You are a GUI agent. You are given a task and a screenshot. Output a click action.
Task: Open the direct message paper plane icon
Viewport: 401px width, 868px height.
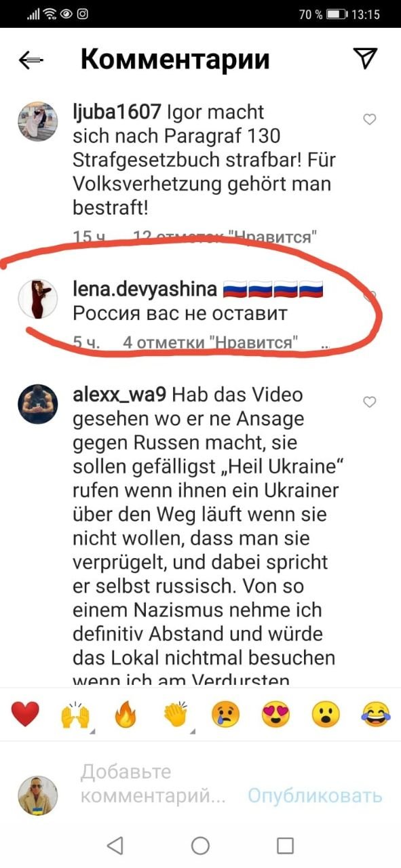[x=366, y=59]
